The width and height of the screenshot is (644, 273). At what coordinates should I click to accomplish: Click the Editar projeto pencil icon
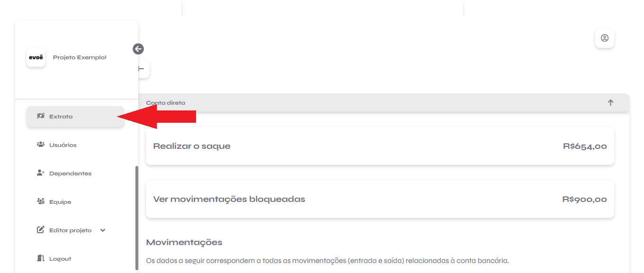(x=40, y=230)
